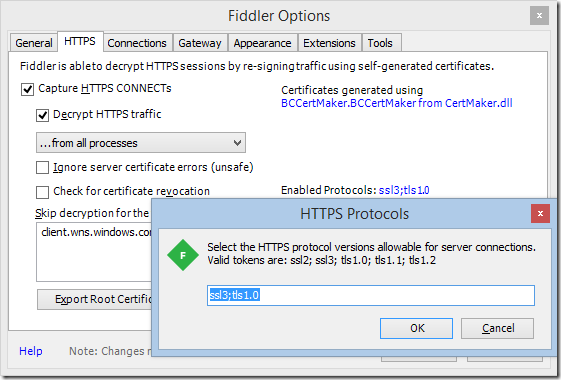Cancel the HTTPS Protocols dialog
Screen dimensions: 561x380
click(x=497, y=328)
